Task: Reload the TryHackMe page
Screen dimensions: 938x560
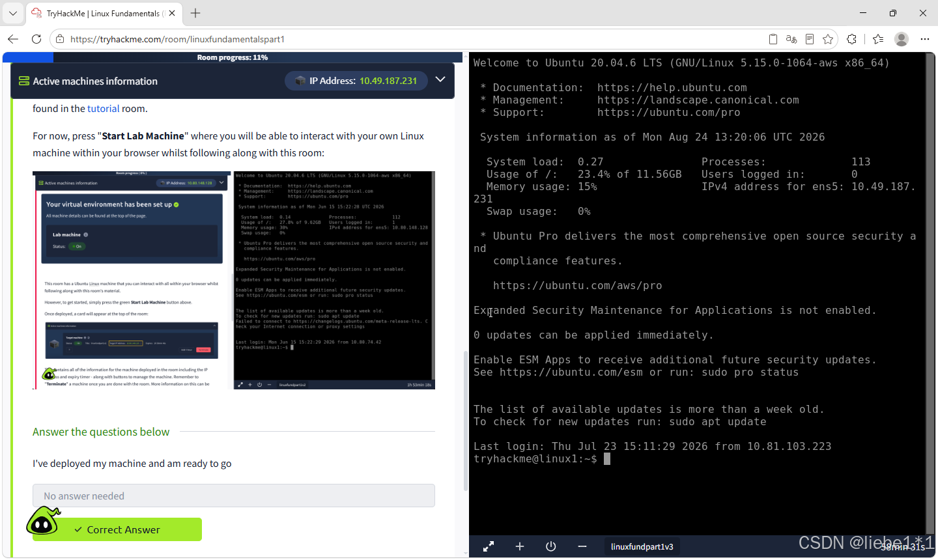Action: tap(36, 39)
